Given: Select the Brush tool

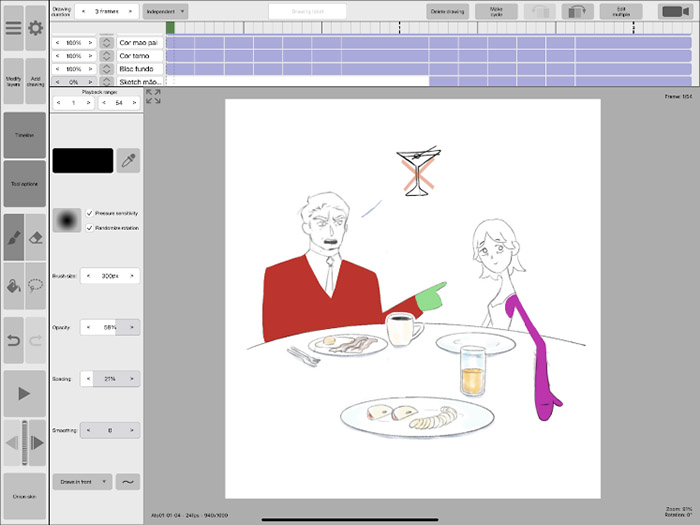Looking at the screenshot, I should tap(13, 238).
